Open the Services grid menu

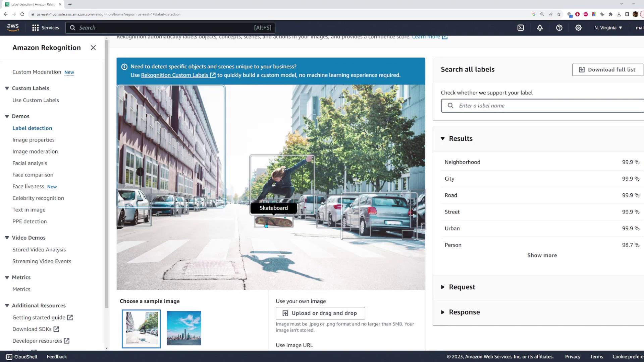45,28
